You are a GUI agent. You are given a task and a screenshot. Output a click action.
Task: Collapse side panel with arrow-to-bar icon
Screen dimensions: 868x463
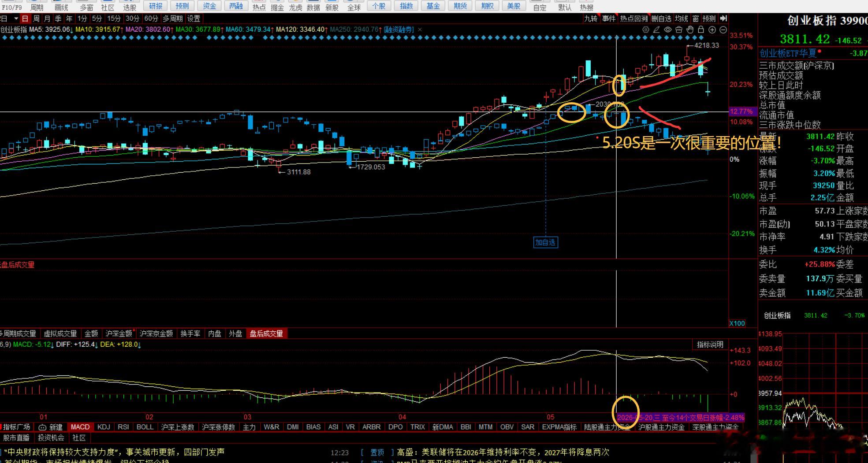coord(723,19)
